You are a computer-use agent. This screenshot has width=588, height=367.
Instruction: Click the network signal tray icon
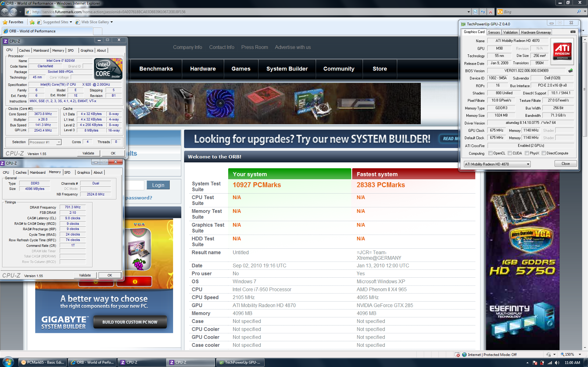click(x=550, y=363)
